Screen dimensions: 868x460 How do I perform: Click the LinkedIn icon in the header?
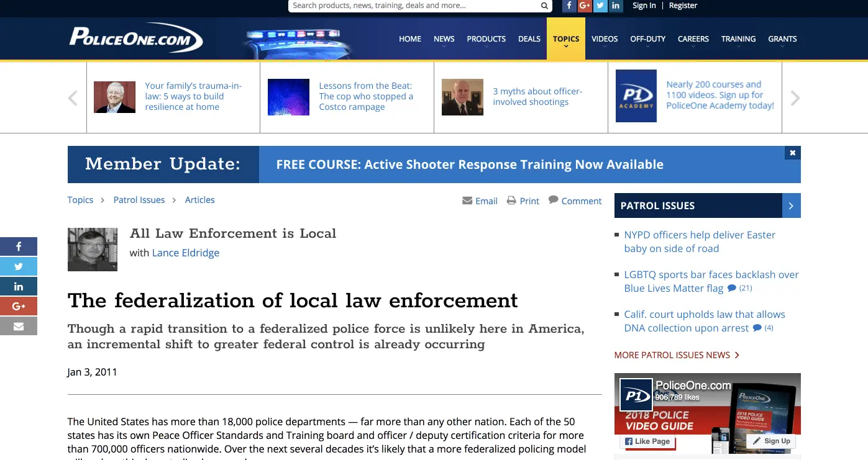[x=616, y=6]
